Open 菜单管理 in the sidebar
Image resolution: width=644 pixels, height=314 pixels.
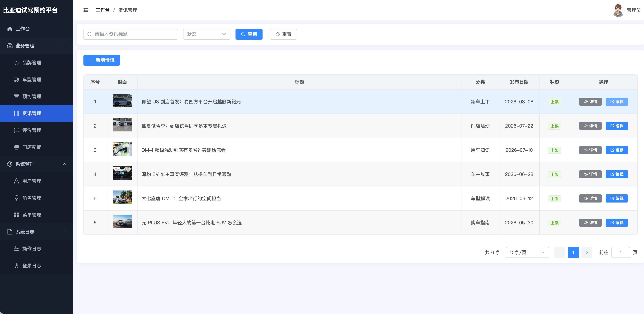[x=37, y=215]
